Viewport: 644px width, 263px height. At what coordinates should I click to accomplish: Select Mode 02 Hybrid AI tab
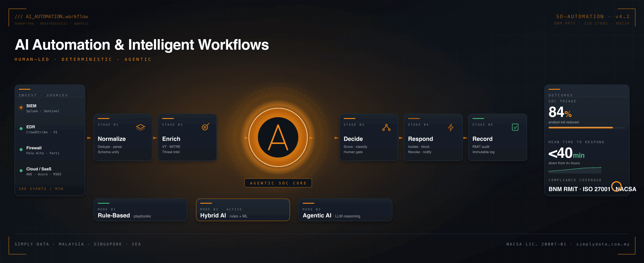pyautogui.click(x=243, y=210)
